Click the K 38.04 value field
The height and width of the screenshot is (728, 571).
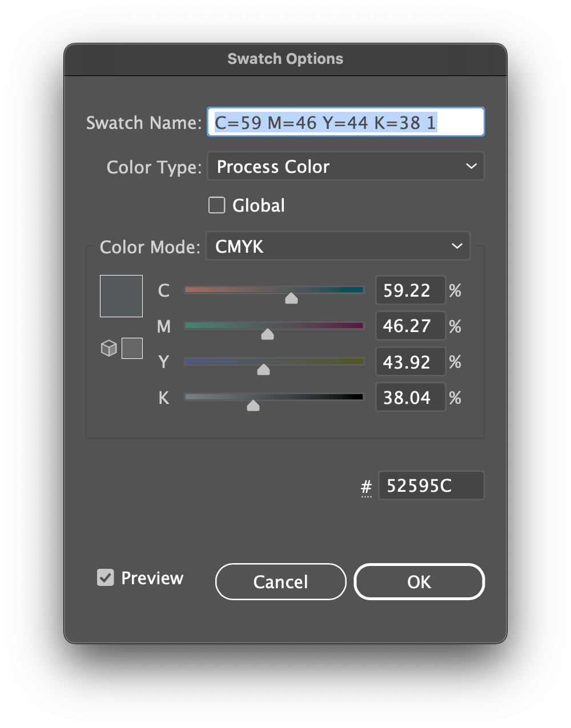(x=410, y=398)
